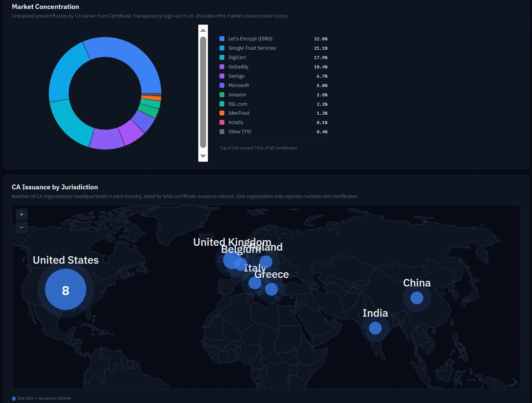Select the India map dot
The width and height of the screenshot is (532, 403).
pyautogui.click(x=375, y=328)
